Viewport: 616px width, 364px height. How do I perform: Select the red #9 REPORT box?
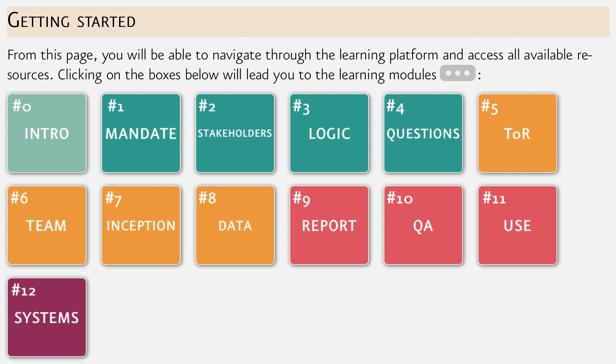pos(329,226)
